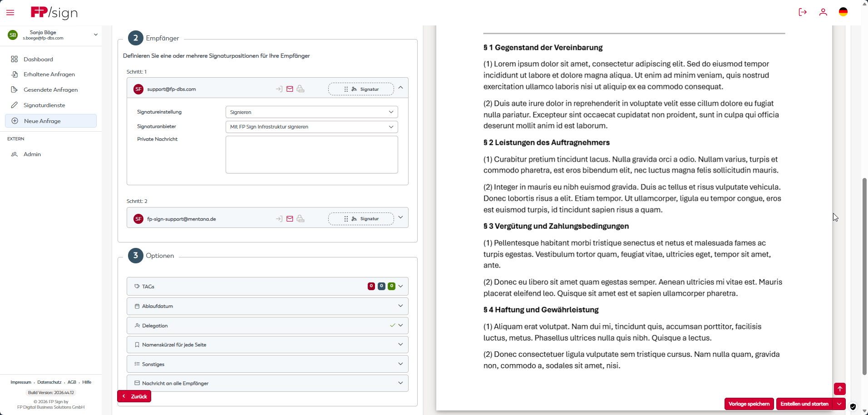Viewport: 868px width, 415px height.
Task: Click the Dashboard grid icon
Action: pos(15,59)
